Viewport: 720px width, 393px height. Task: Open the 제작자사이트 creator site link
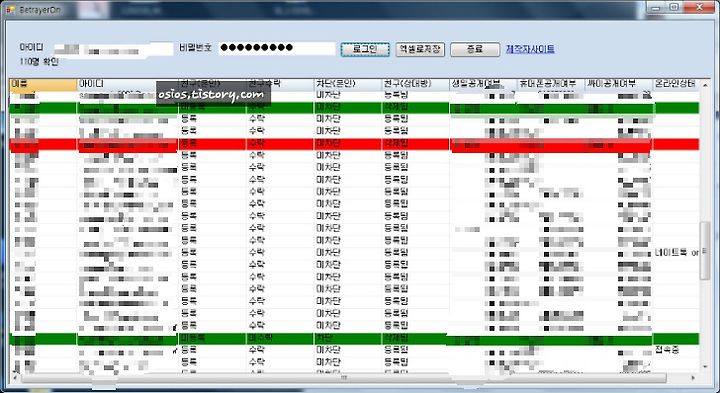(530, 49)
